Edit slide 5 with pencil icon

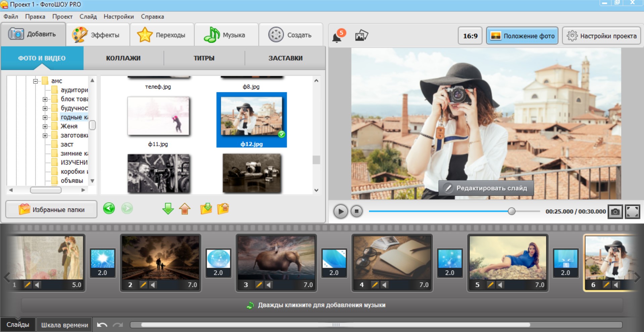point(491,285)
